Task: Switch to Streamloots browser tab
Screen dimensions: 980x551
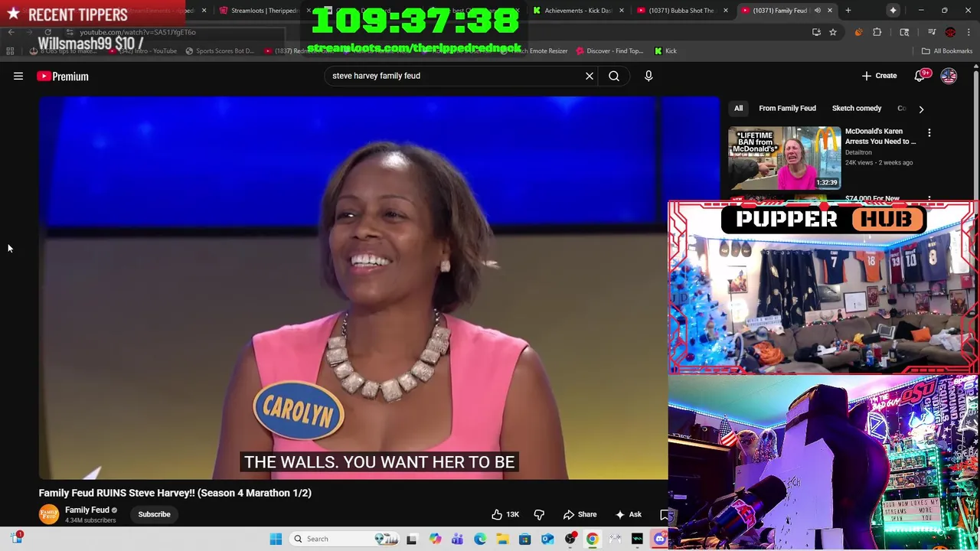Action: pos(264,11)
